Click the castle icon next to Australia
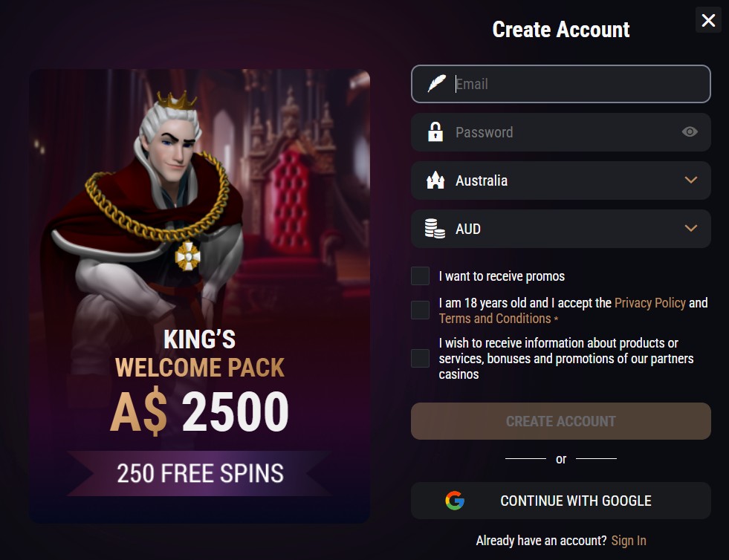Image resolution: width=729 pixels, height=560 pixels. point(435,180)
